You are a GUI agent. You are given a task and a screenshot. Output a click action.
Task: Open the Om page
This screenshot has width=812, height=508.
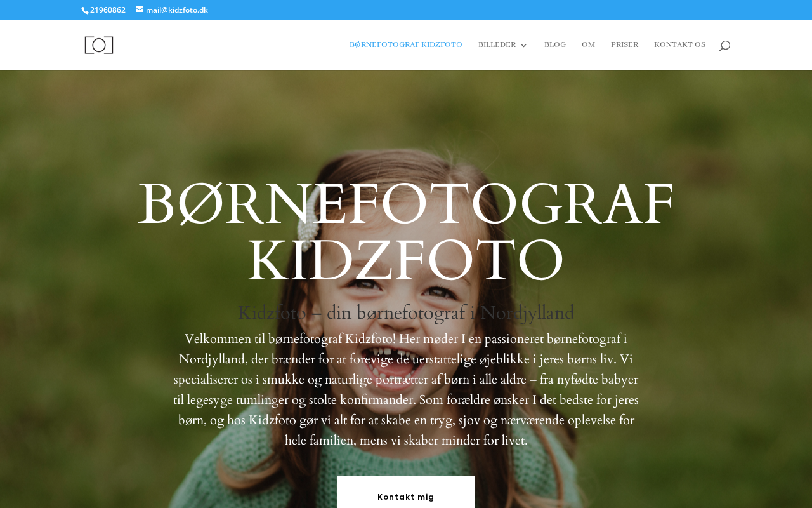(588, 45)
